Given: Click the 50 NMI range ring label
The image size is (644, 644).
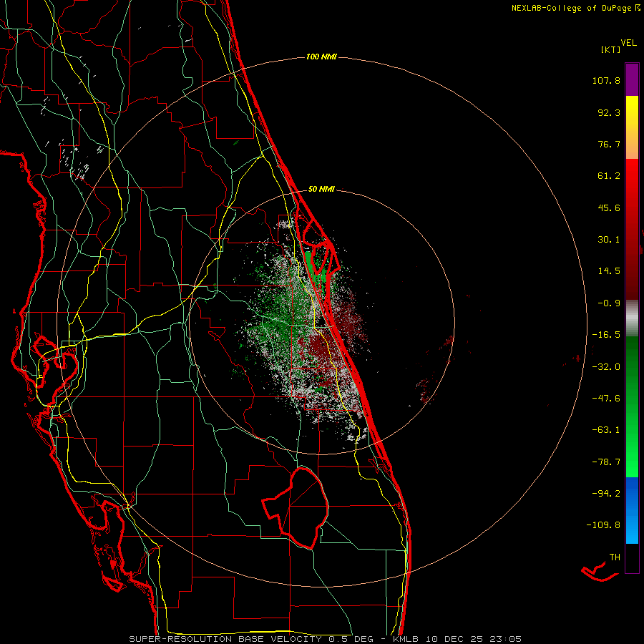Looking at the screenshot, I should [321, 189].
